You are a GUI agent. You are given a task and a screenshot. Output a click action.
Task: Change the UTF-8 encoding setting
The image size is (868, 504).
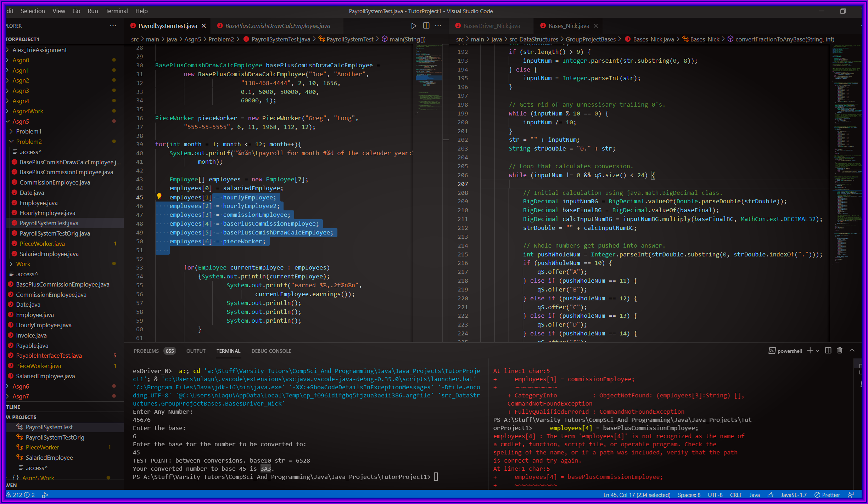coord(715,495)
